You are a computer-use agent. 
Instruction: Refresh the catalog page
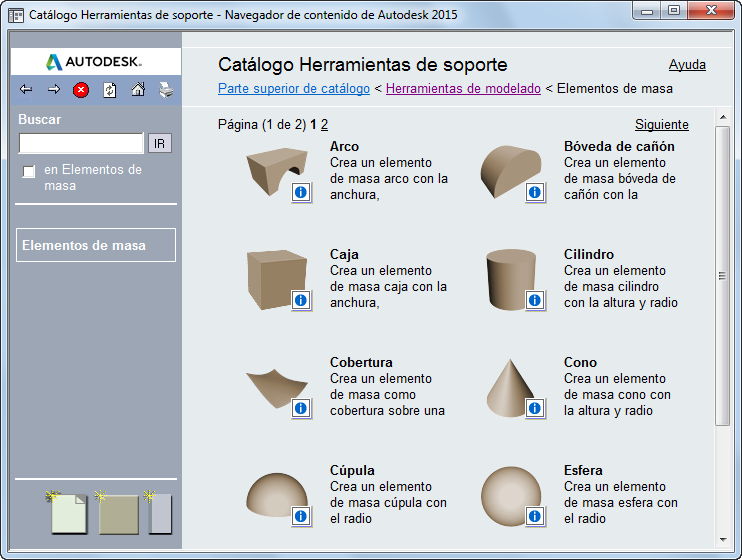[x=110, y=90]
